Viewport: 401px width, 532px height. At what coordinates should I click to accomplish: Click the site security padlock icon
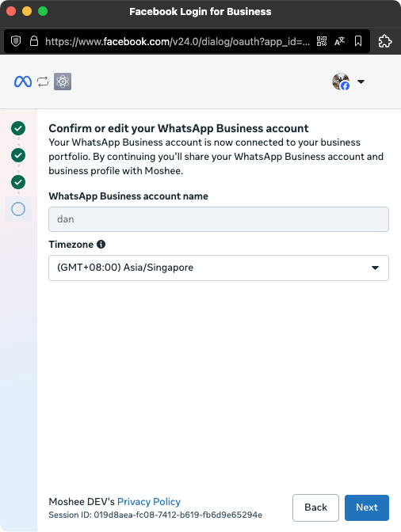coord(33,41)
